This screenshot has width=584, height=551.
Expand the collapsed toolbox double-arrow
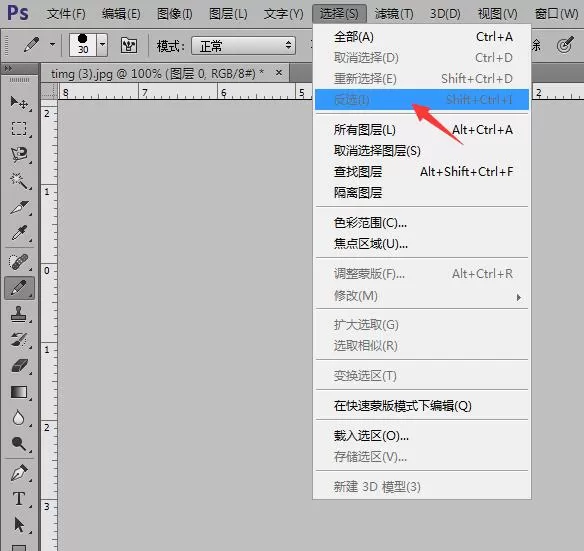8,68
